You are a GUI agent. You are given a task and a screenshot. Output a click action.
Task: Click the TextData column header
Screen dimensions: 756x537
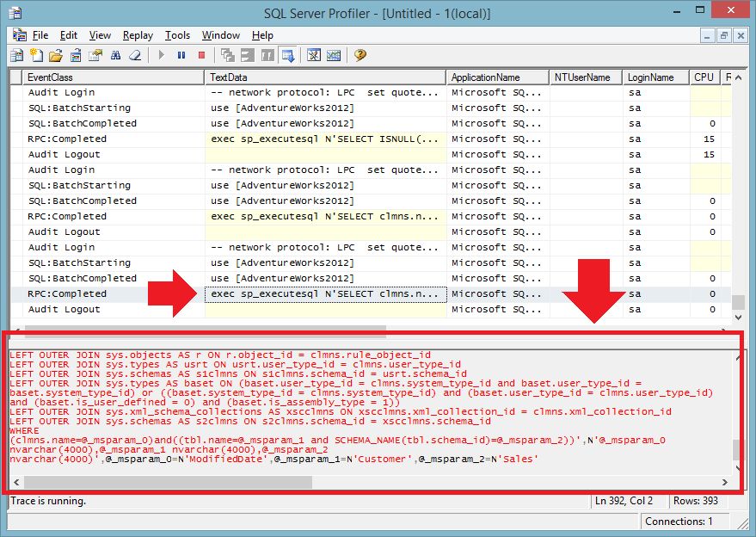coord(325,77)
